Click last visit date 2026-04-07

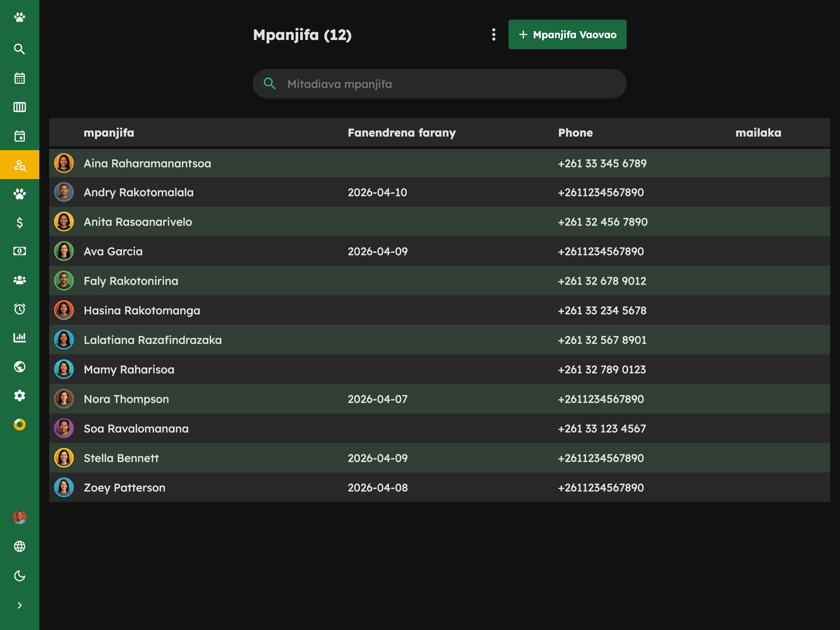[x=378, y=399]
